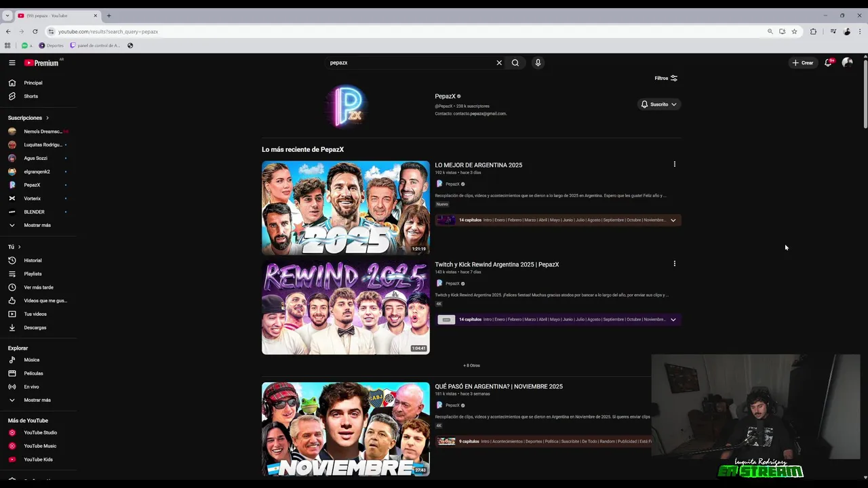
Task: Click the Crear button
Action: pos(803,62)
